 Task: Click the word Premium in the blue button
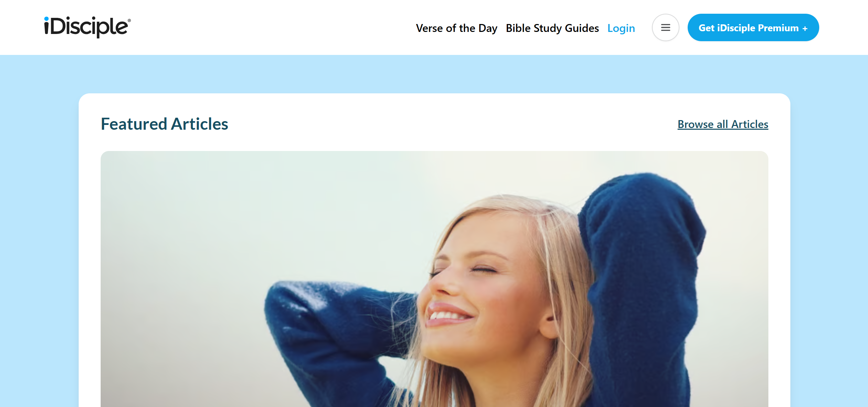(x=778, y=28)
